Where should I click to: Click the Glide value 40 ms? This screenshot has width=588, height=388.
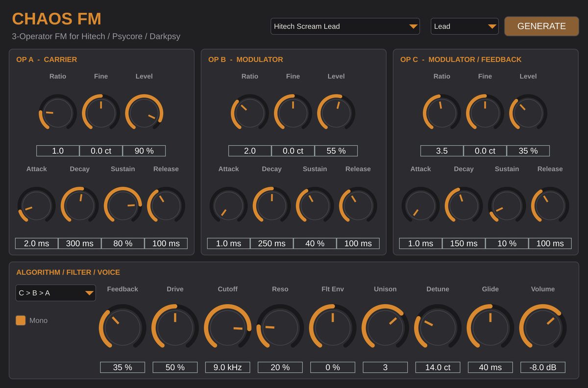(x=490, y=367)
